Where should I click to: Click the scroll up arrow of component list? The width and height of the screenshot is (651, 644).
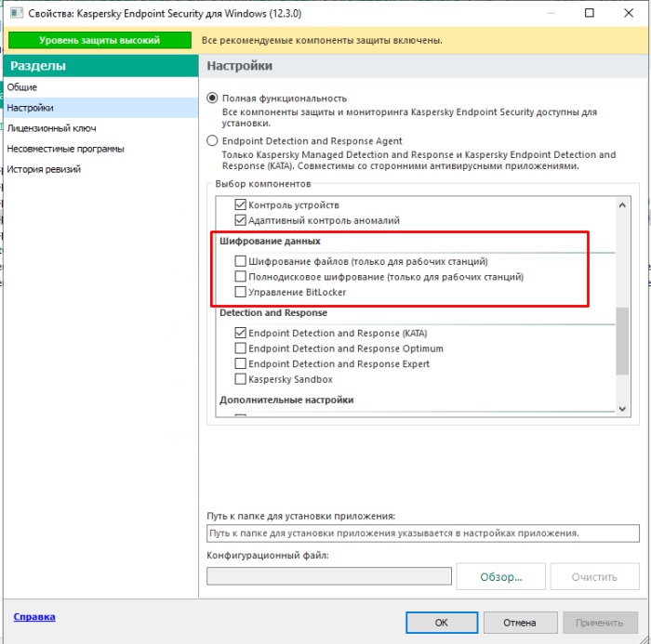[622, 205]
